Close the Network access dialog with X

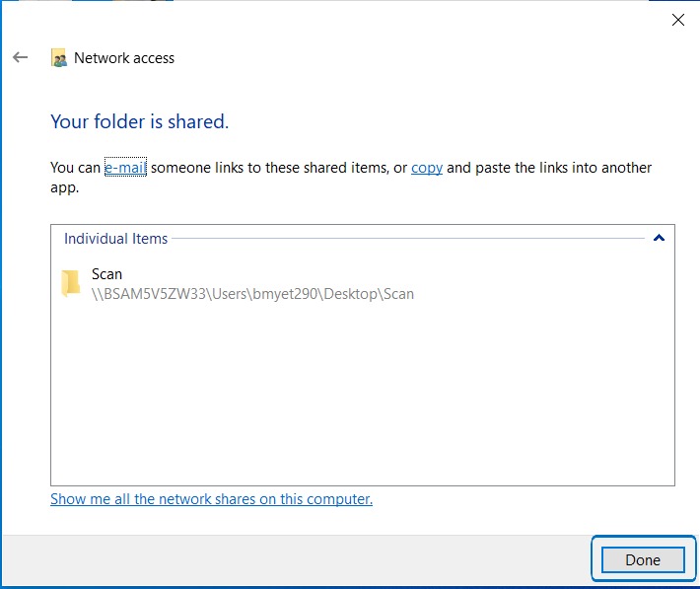pyautogui.click(x=677, y=20)
